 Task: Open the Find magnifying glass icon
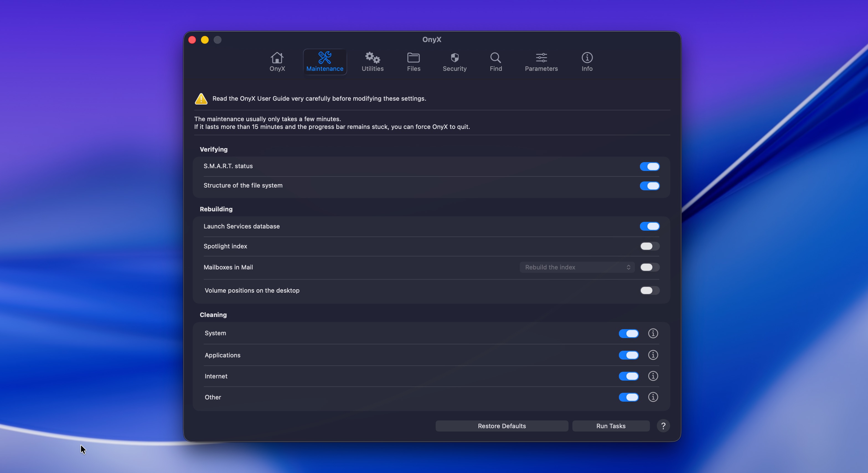click(x=495, y=58)
